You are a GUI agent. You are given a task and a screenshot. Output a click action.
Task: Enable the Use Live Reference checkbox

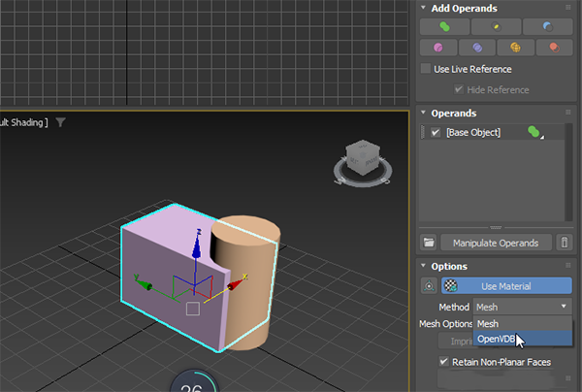point(426,69)
